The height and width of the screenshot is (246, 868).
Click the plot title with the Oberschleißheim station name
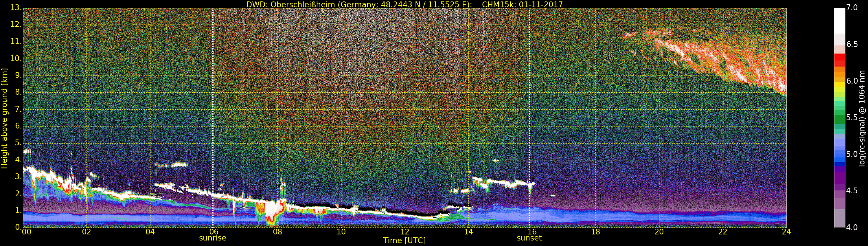coord(404,4)
